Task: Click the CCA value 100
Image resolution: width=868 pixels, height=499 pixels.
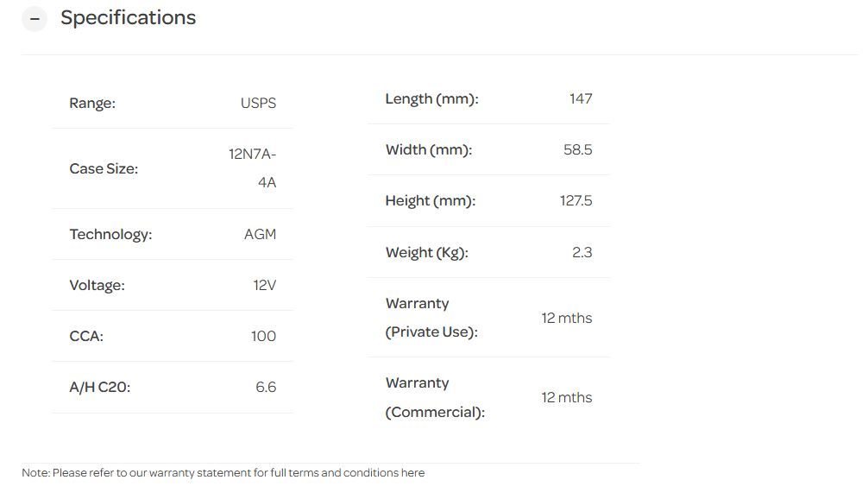Action: coord(263,337)
